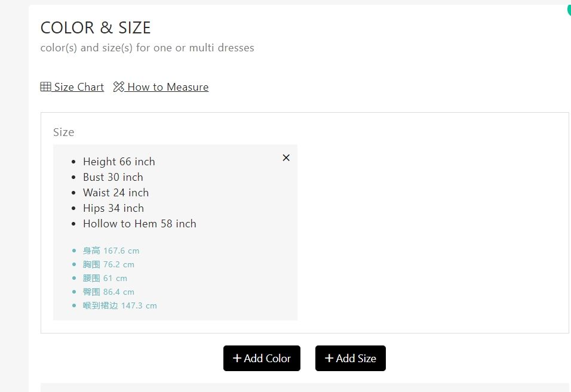This screenshot has height=392, width=571.
Task: Click the Add Color button label
Action: (268, 358)
